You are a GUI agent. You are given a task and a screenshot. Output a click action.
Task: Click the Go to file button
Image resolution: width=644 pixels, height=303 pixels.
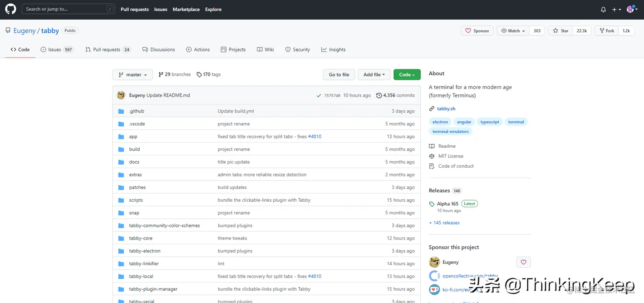339,74
